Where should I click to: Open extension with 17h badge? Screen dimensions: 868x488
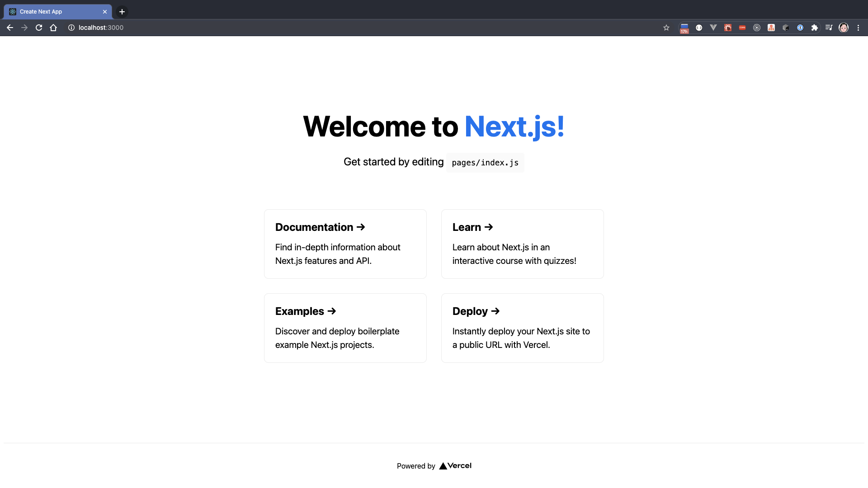(684, 28)
